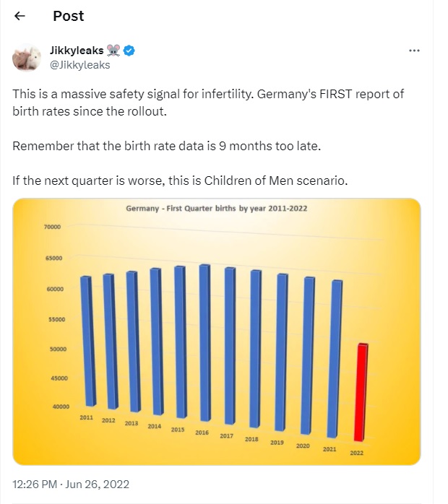Open the @Jikkyleaks handle link

pos(79,65)
